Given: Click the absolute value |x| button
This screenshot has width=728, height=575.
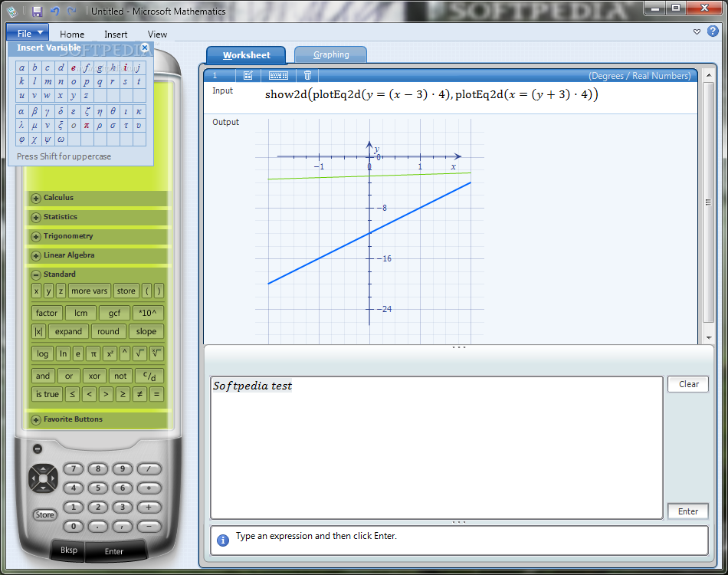Looking at the screenshot, I should point(38,332).
